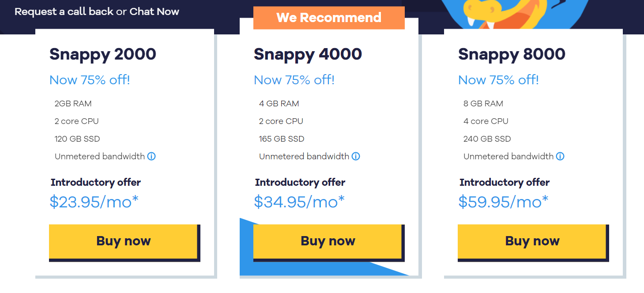Click "Now 75% off!" under Snappy 2000

pyautogui.click(x=90, y=80)
